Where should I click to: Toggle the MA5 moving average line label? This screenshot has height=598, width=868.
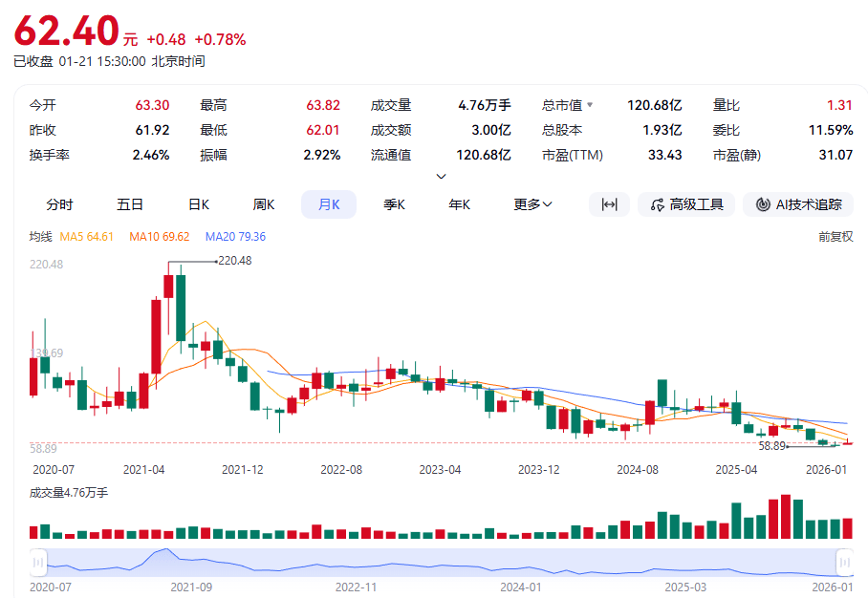87,237
